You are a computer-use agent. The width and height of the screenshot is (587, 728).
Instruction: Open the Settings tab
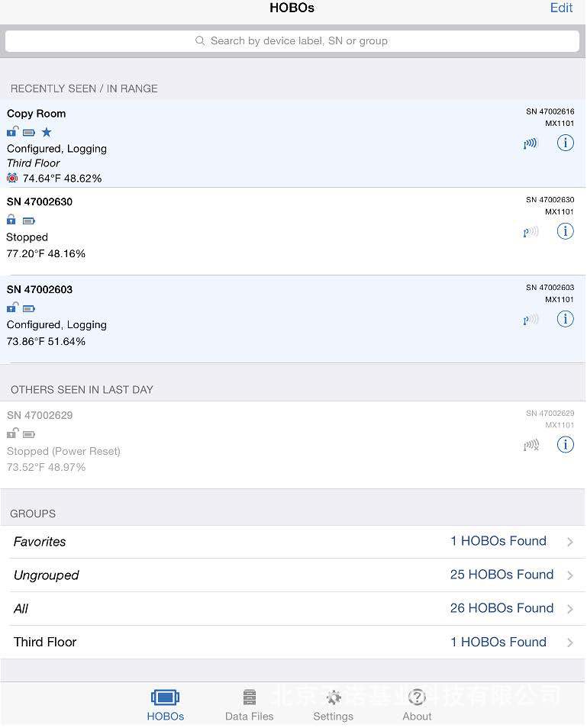point(333,704)
